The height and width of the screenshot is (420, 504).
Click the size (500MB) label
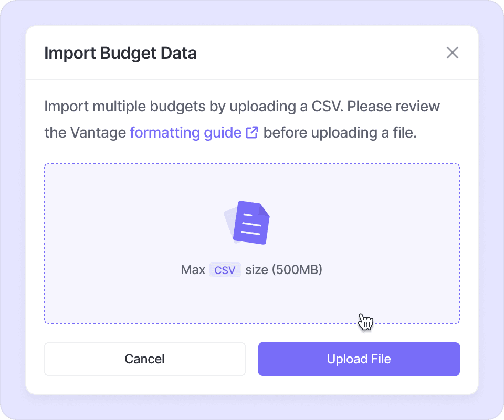point(283,270)
